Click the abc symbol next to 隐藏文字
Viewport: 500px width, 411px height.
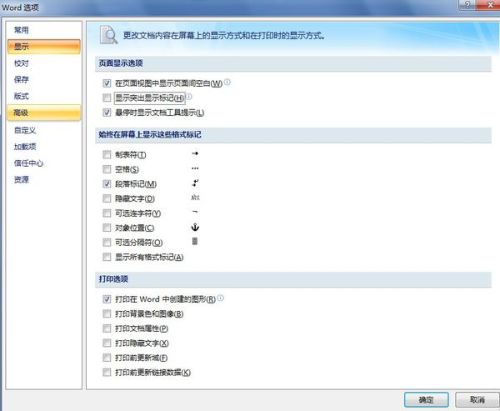(195, 197)
